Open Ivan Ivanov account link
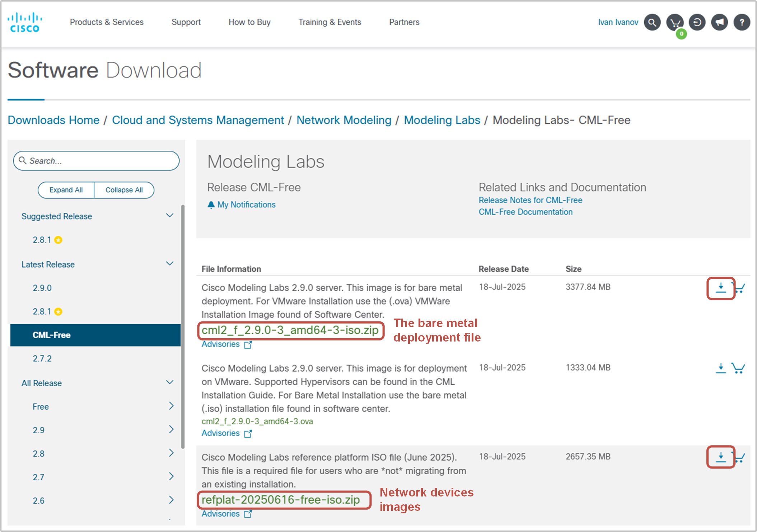Screen dimensions: 757x532 tap(618, 22)
